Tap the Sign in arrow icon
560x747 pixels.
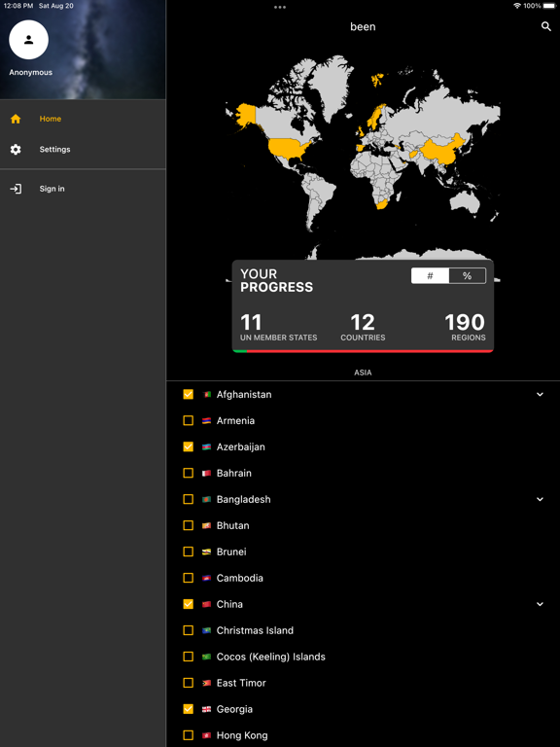16,189
